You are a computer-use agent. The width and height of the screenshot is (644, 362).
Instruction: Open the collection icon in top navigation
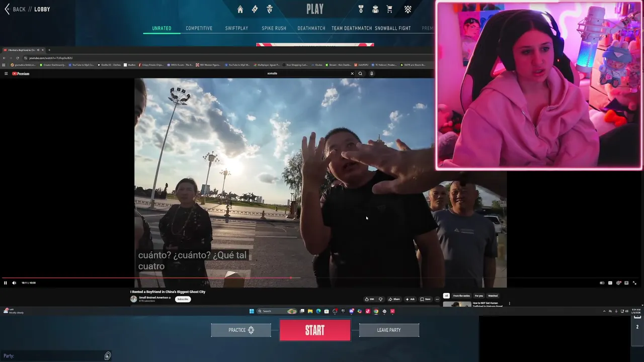tap(375, 9)
